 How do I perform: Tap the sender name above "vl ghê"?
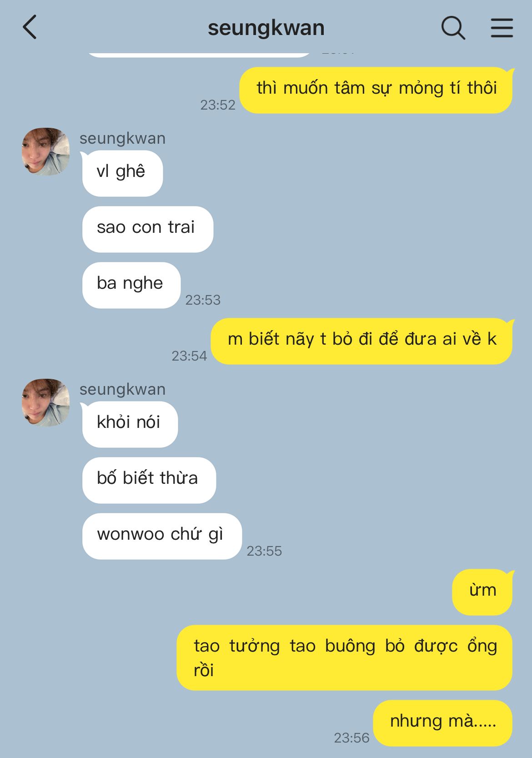coord(122,138)
